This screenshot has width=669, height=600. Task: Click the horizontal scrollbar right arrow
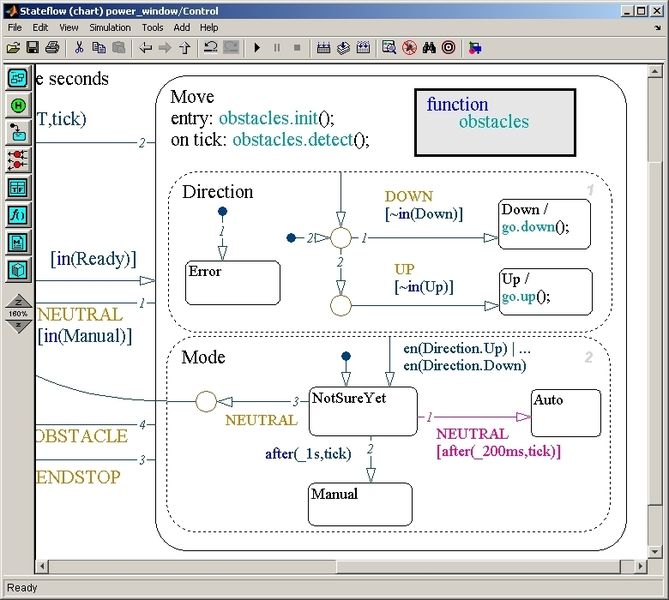[640, 567]
